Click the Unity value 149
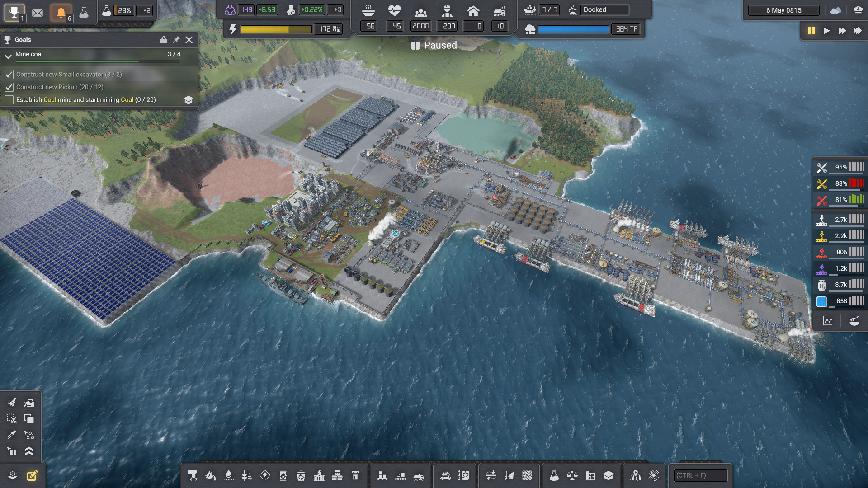868x488 pixels. click(247, 10)
